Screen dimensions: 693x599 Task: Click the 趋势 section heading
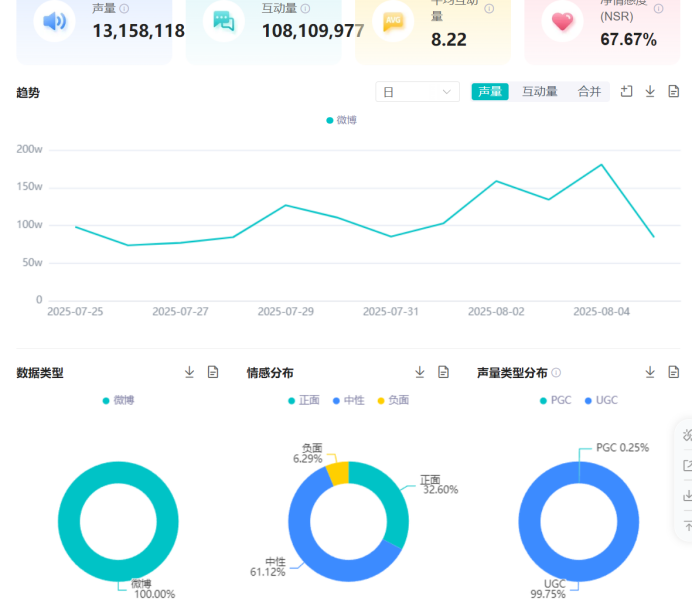pos(28,93)
